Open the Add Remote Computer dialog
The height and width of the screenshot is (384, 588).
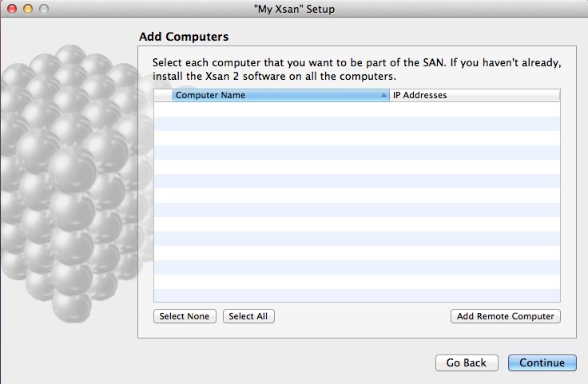point(505,316)
